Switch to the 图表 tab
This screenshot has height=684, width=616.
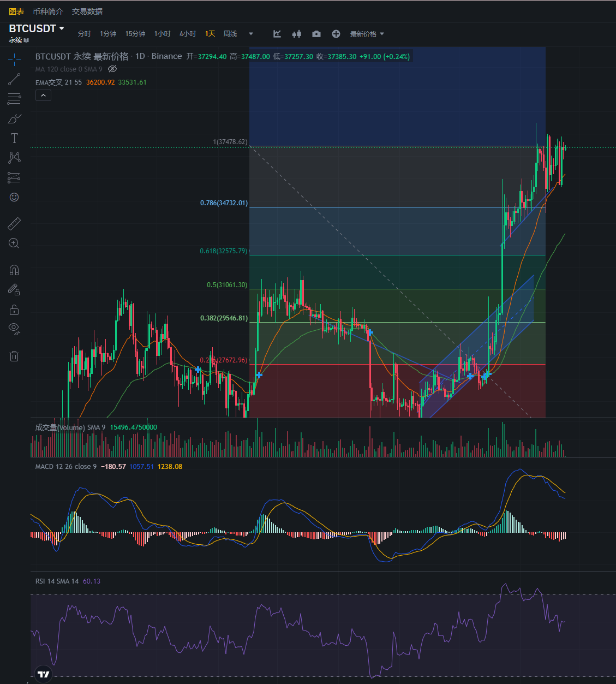tap(16, 11)
